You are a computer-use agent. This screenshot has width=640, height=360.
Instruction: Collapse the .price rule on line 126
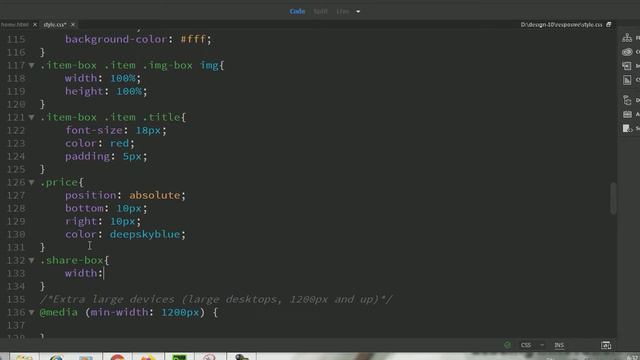tap(31, 182)
